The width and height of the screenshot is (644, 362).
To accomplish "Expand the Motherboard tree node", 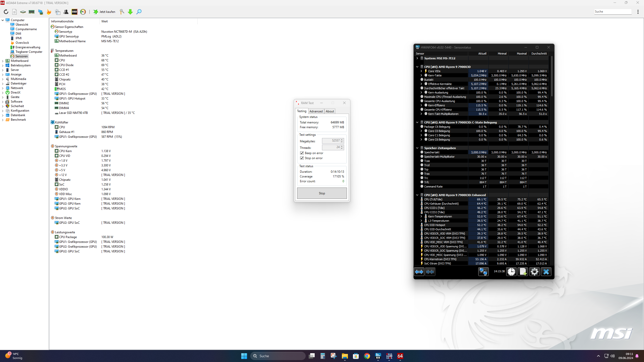I will (x=3, y=61).
